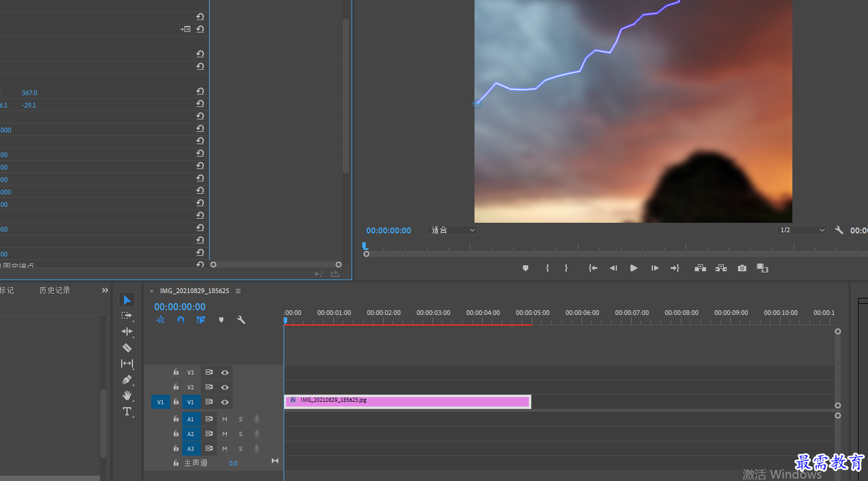The height and width of the screenshot is (481, 868).
Task: Select the IMG_20210829_185625.jpg clip on timeline
Action: pyautogui.click(x=408, y=402)
